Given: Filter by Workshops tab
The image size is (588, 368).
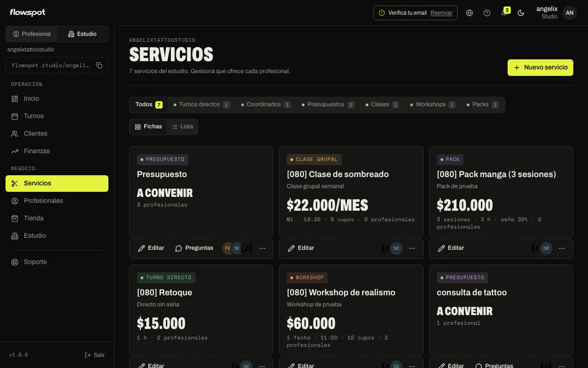Looking at the screenshot, I should (x=433, y=105).
